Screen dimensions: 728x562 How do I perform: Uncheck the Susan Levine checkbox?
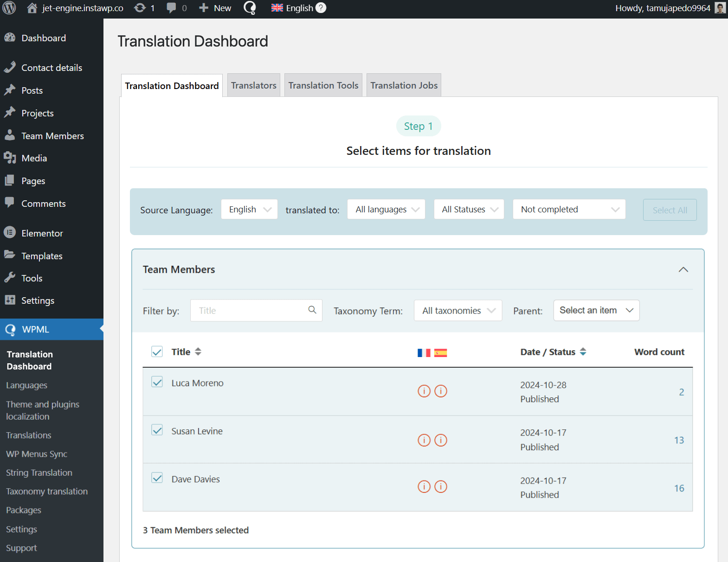pos(157,430)
